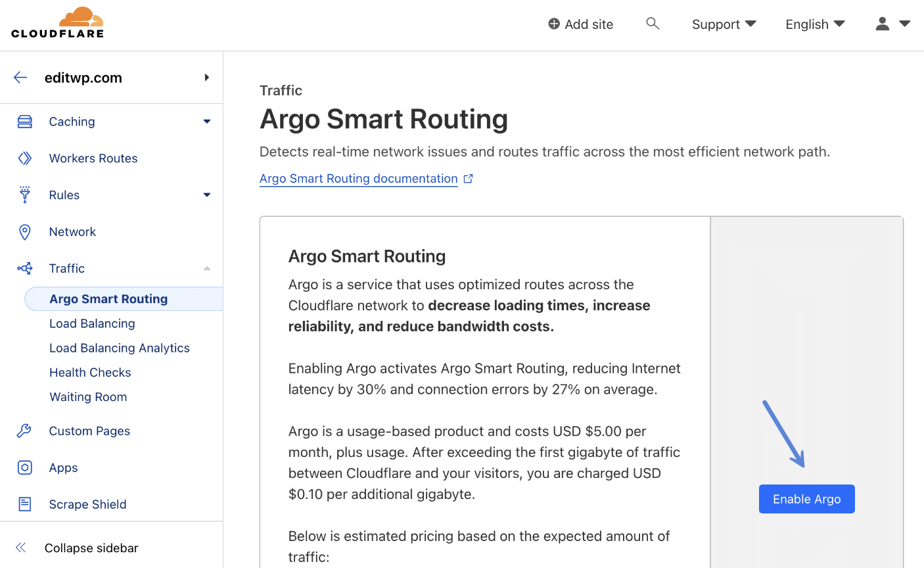The height and width of the screenshot is (568, 924).
Task: Click the Scrape Shield document icon
Action: coord(25,504)
